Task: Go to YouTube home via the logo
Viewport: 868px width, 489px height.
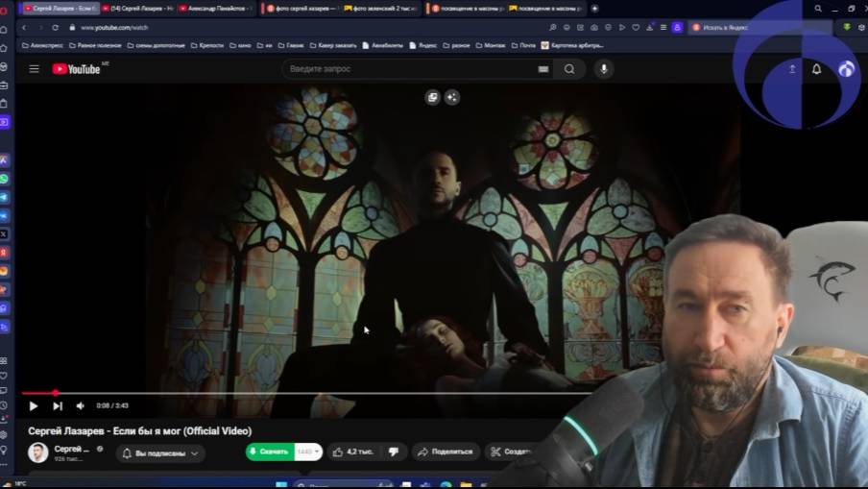Action: (x=77, y=69)
